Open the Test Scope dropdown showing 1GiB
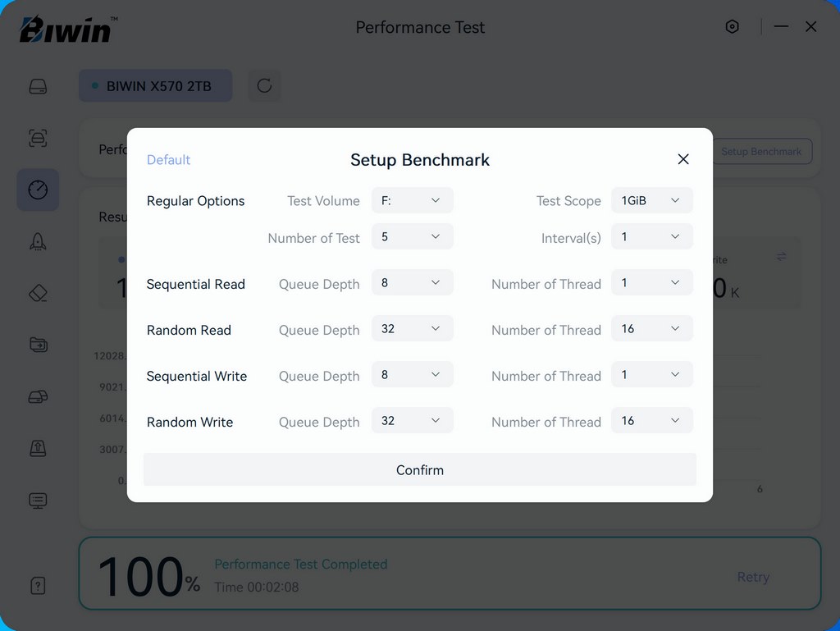This screenshot has width=840, height=631. tap(651, 200)
